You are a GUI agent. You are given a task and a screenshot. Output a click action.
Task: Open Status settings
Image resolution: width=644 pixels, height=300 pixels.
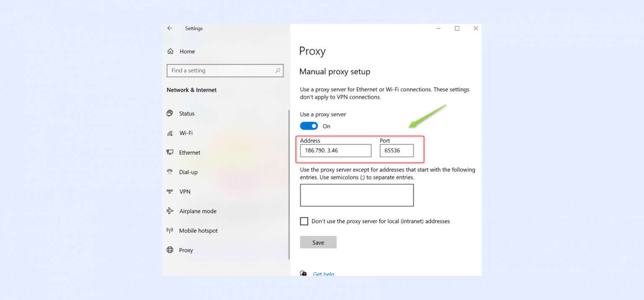[187, 113]
